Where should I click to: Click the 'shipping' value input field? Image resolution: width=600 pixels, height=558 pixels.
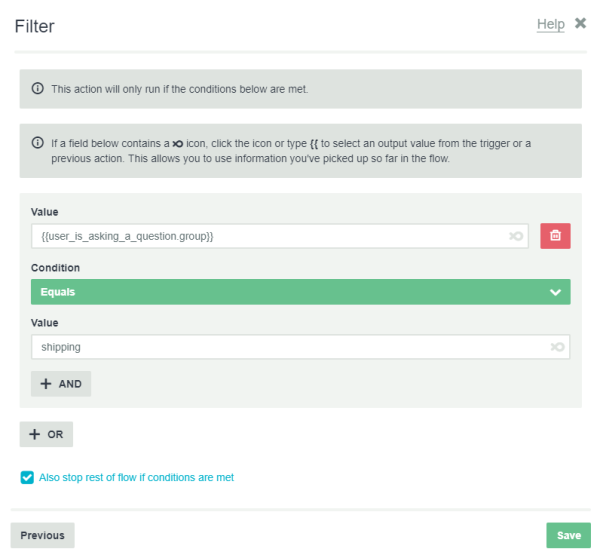click(300, 347)
